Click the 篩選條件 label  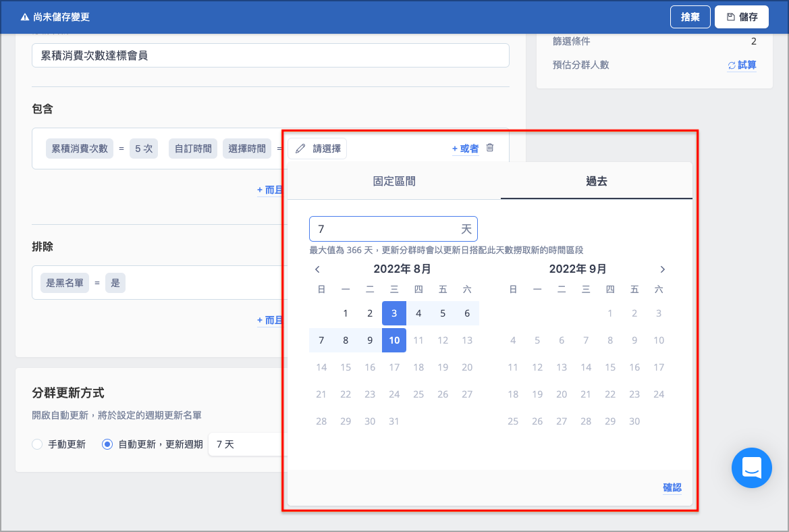[x=571, y=41]
